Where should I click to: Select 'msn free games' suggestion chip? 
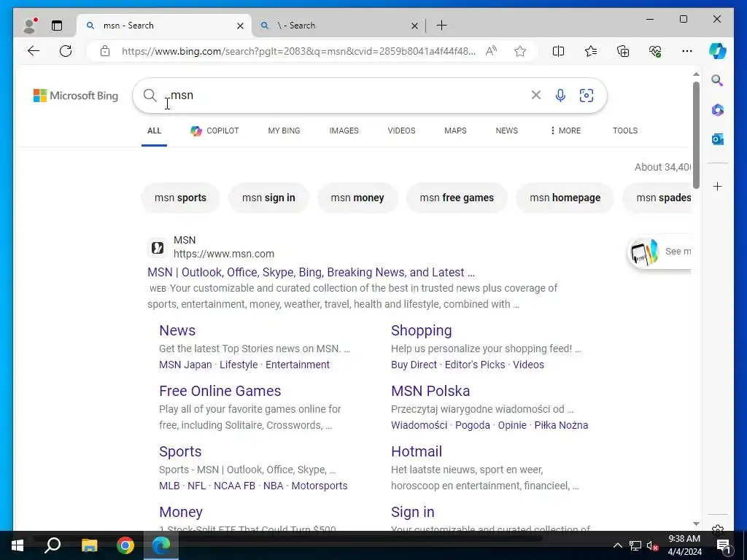pyautogui.click(x=457, y=198)
